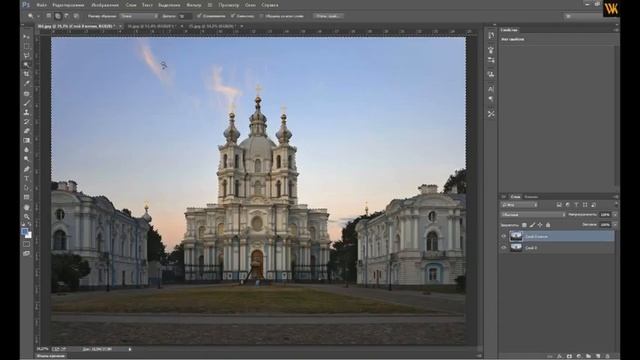The height and width of the screenshot is (360, 640).
Task: Change the screen mode
Action: coord(27,253)
